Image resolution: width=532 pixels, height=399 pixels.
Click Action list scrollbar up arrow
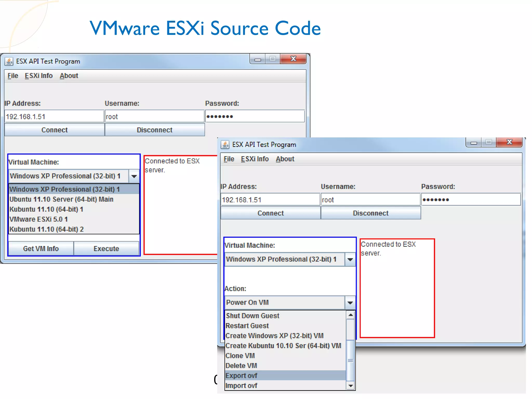click(x=351, y=315)
